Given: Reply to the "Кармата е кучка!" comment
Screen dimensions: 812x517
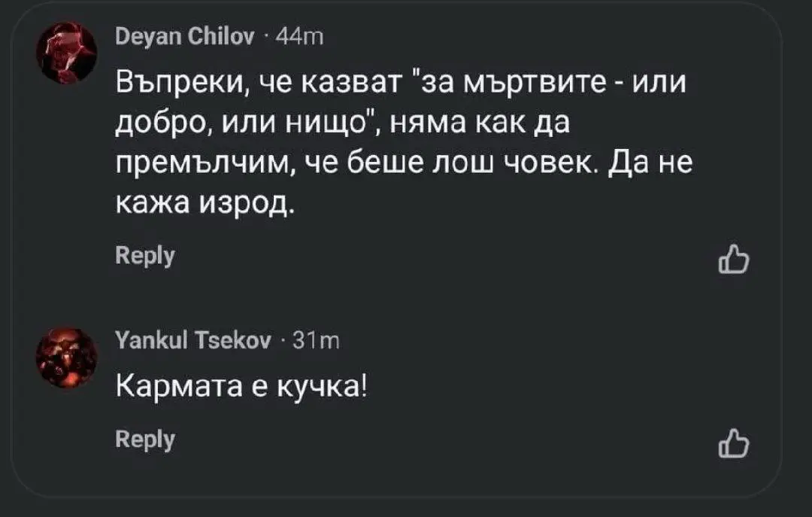Looking at the screenshot, I should (x=145, y=439).
